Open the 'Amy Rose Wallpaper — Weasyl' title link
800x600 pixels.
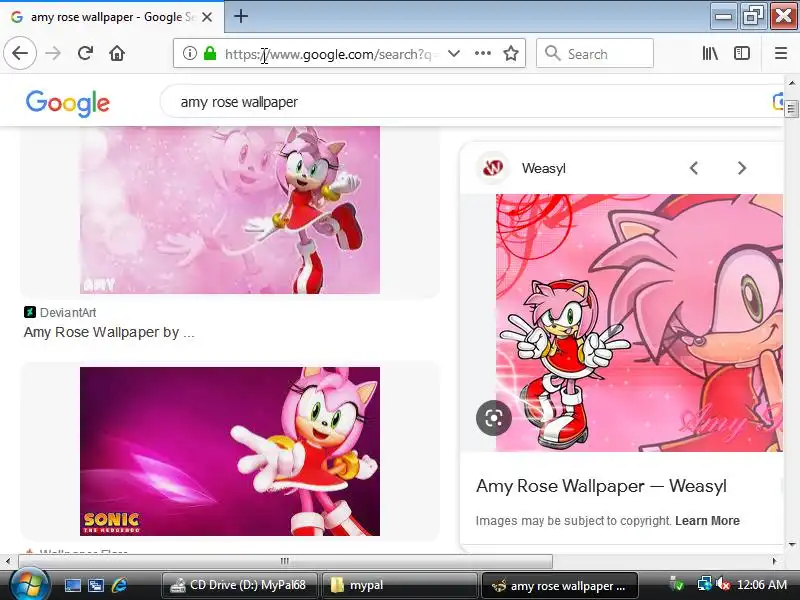click(601, 486)
